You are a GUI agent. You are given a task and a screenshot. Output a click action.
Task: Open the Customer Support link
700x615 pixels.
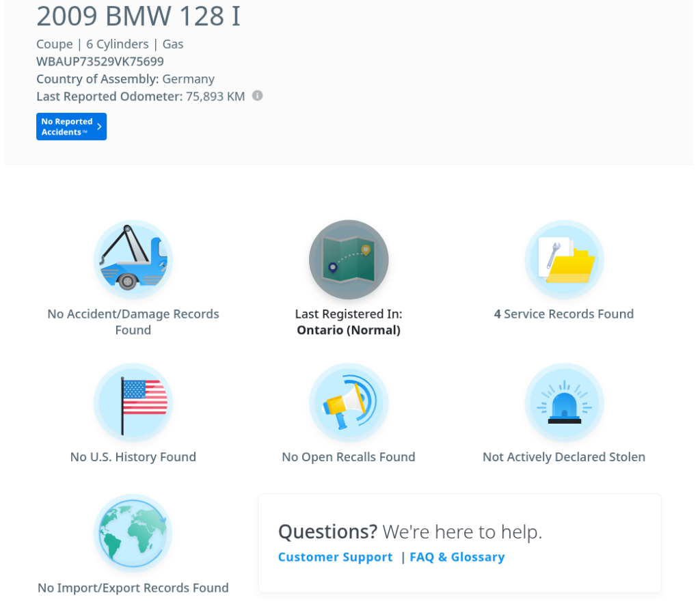point(335,557)
